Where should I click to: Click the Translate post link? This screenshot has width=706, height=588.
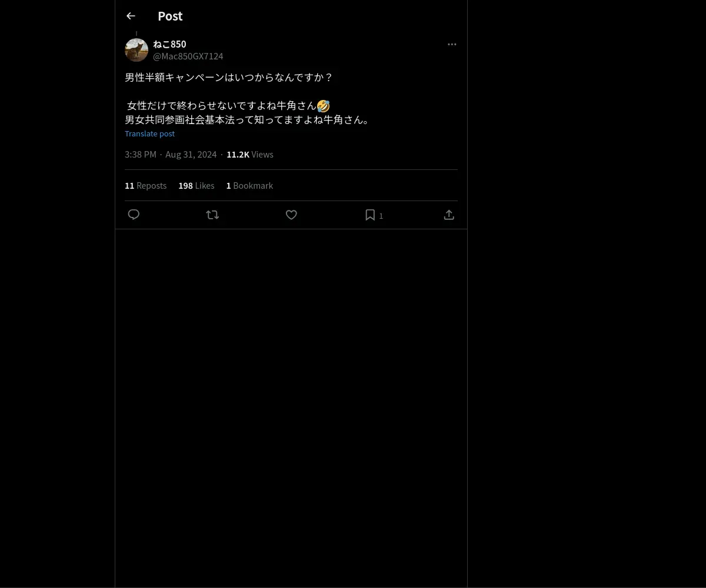pyautogui.click(x=149, y=133)
